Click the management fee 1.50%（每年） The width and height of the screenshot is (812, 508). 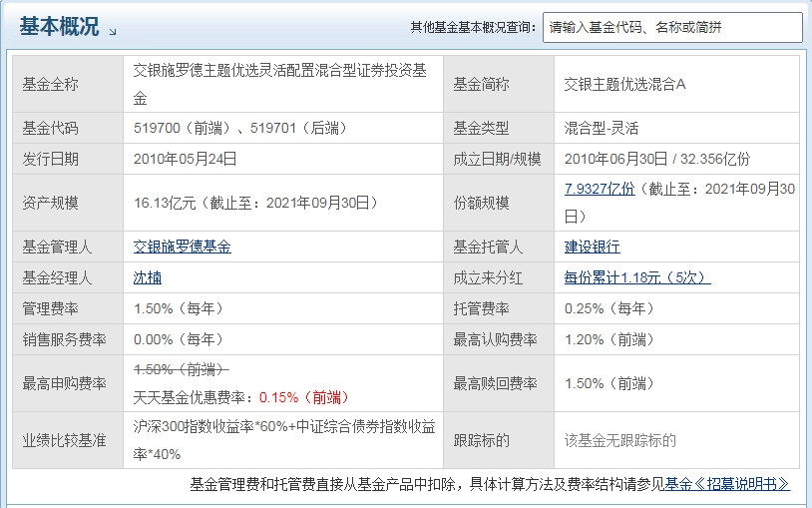(179, 309)
